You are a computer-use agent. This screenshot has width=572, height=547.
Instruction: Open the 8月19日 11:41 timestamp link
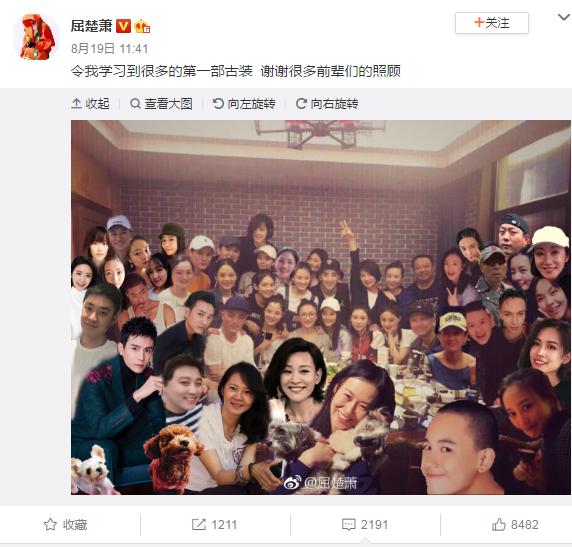point(109,49)
